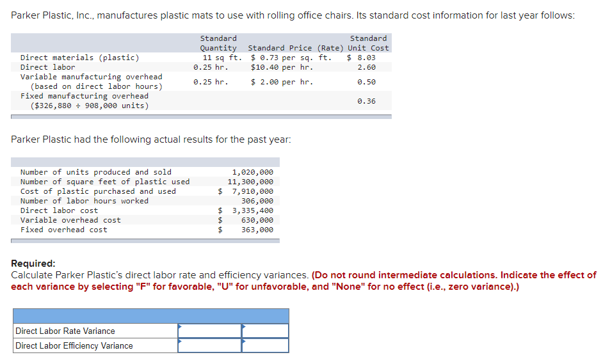This screenshot has width=603, height=364.
Task: Click 'Number of square feet of plastic used'
Action: click(105, 182)
